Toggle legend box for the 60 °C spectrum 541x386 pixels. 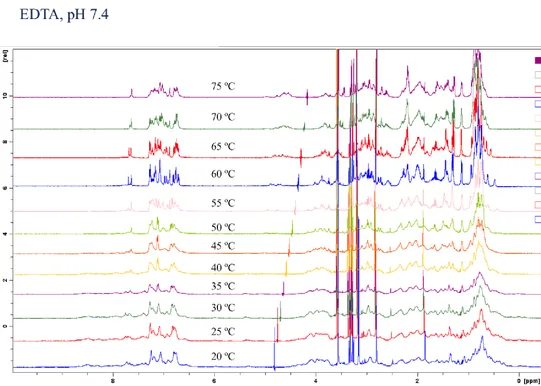tap(538, 103)
